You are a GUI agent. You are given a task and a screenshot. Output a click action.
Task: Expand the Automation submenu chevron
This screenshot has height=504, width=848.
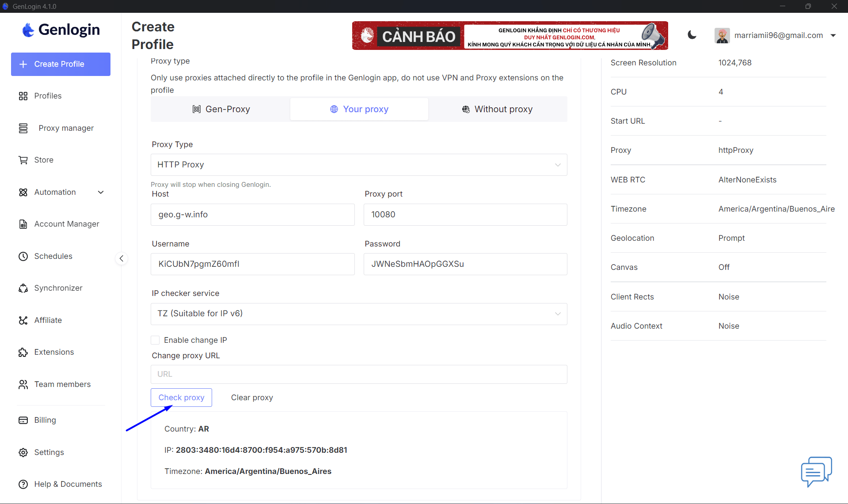[101, 192]
